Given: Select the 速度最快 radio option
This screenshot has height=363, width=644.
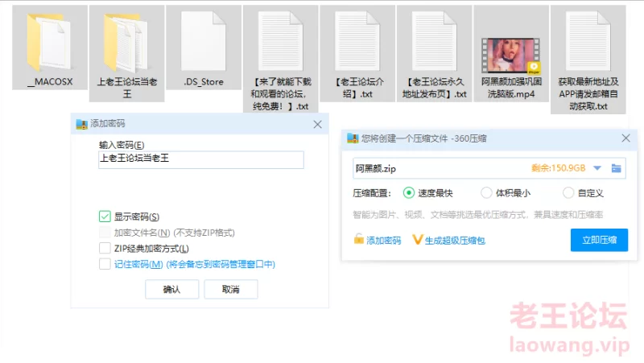Looking at the screenshot, I should tap(409, 192).
